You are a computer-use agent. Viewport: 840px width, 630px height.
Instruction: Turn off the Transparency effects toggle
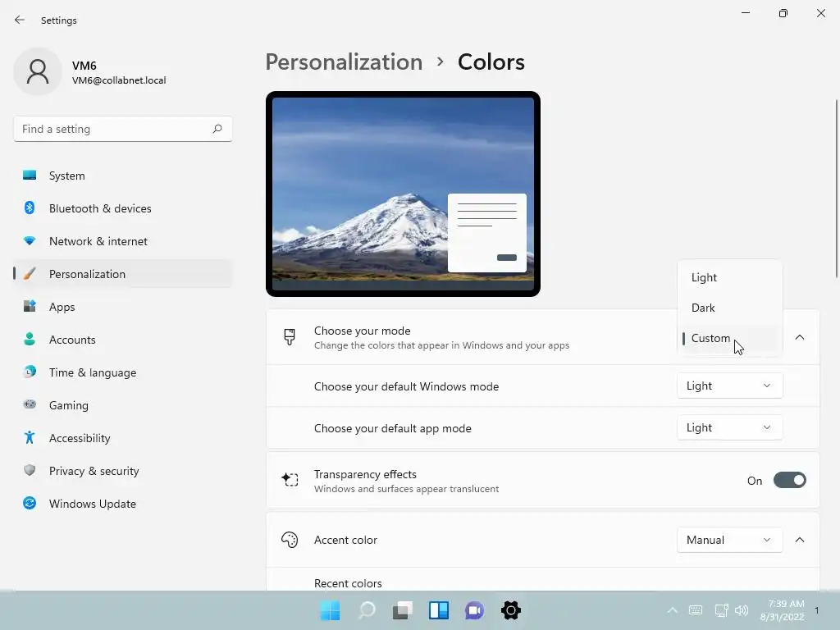pyautogui.click(x=790, y=480)
